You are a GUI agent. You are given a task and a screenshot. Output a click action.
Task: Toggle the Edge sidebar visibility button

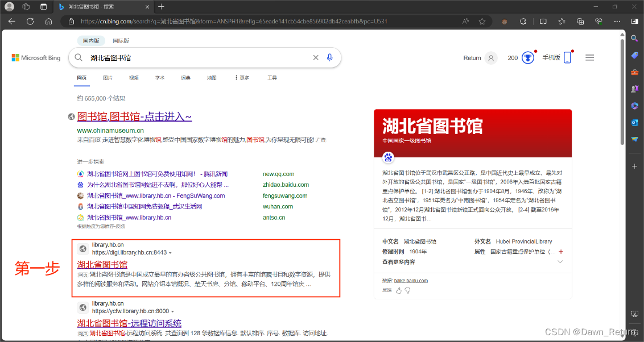(634, 22)
